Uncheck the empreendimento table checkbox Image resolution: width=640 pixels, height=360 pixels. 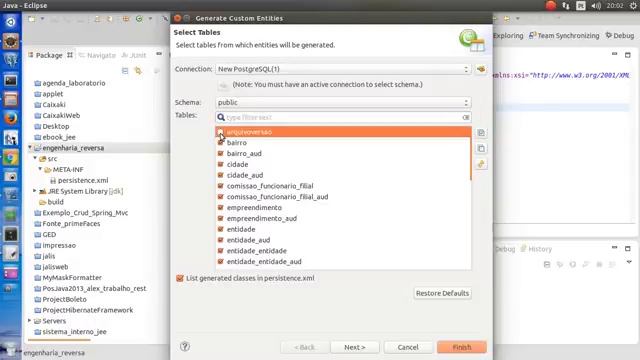tap(220, 207)
